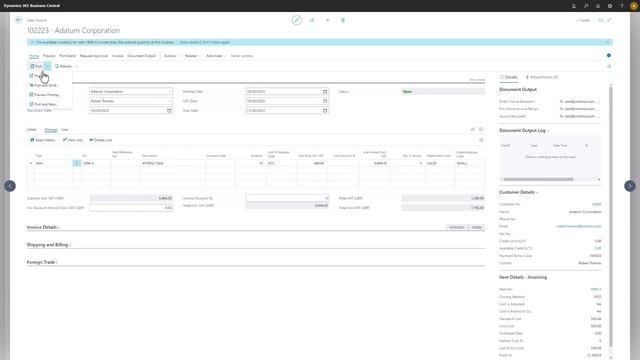Viewport: 640px width, 360px height.
Task: Open the search magnifier in top bar
Action: [586, 6]
